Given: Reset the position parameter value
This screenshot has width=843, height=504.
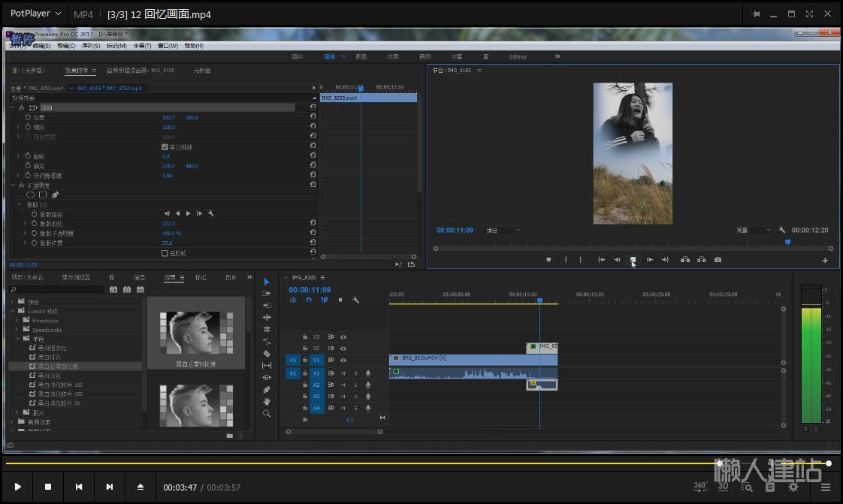Looking at the screenshot, I should click(313, 116).
